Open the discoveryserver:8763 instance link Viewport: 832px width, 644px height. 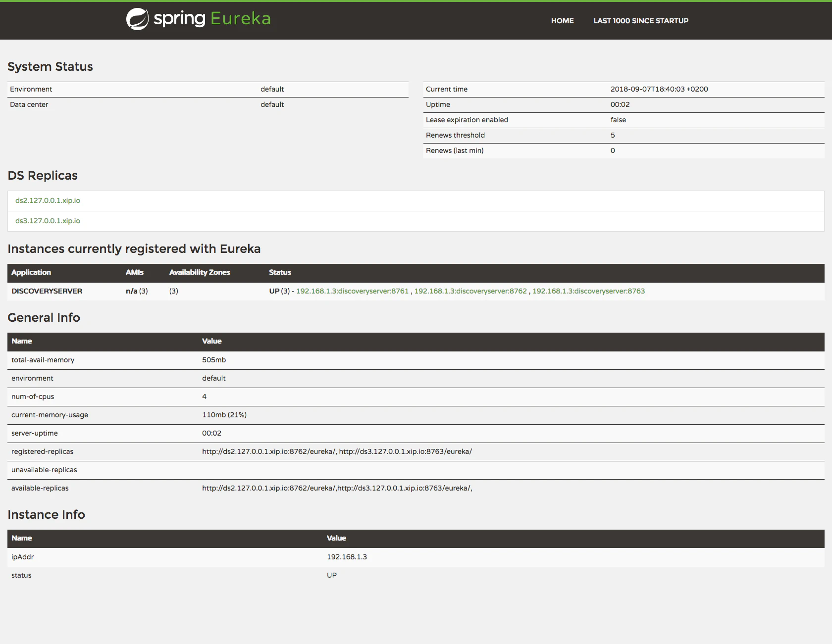[588, 291]
